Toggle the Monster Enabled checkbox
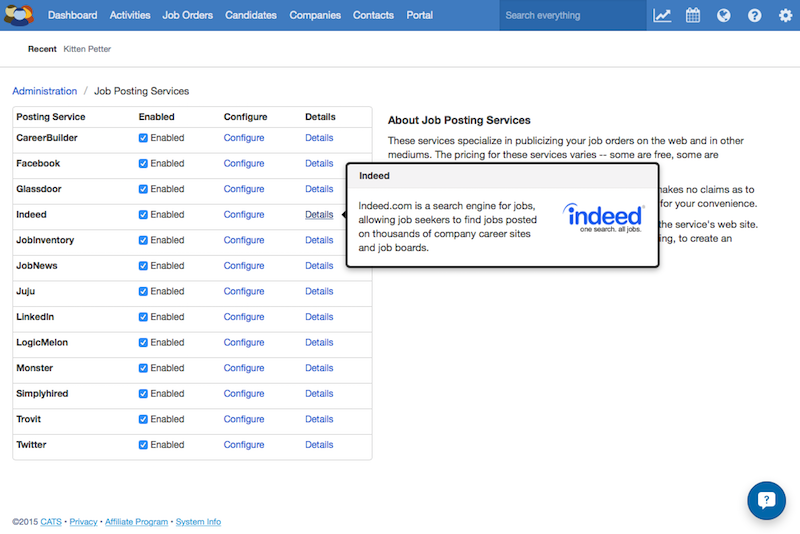Image resolution: width=800 pixels, height=534 pixels. tap(144, 368)
